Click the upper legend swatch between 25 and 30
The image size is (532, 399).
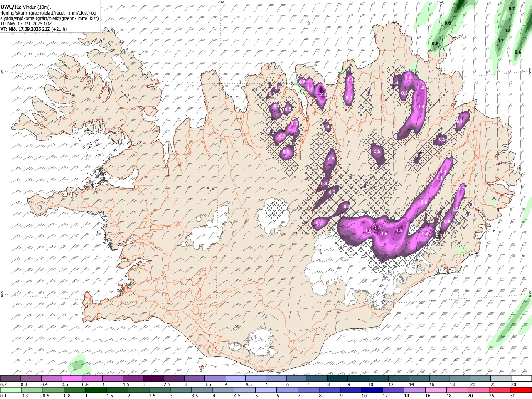500,379
